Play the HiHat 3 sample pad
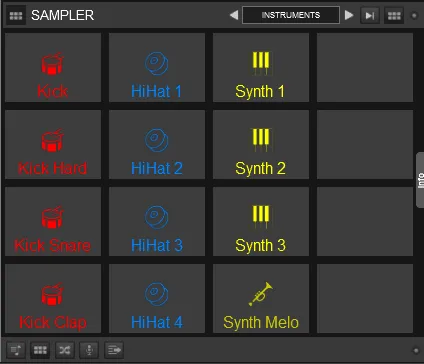 click(157, 221)
